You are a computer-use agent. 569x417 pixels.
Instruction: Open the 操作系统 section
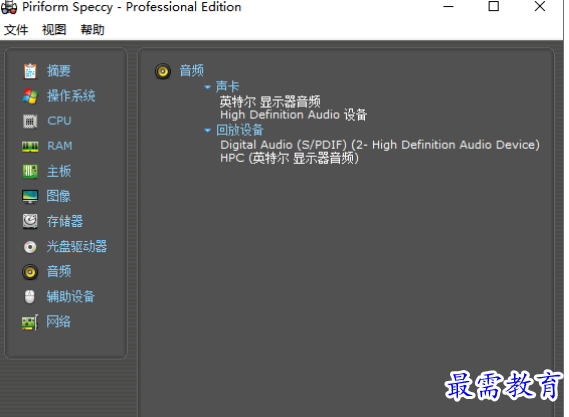(71, 96)
